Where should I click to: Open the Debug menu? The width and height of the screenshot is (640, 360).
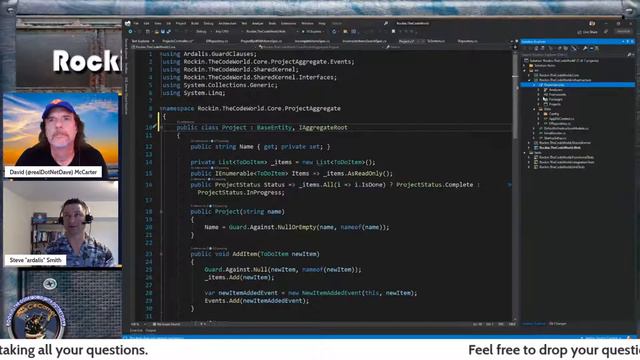click(x=208, y=23)
